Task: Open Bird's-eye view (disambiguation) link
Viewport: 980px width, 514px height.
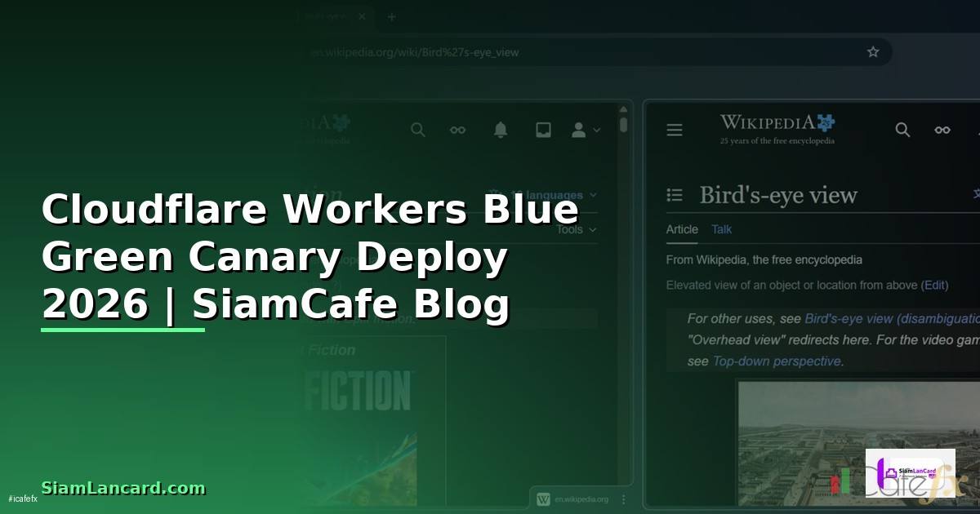Action: coord(892,319)
